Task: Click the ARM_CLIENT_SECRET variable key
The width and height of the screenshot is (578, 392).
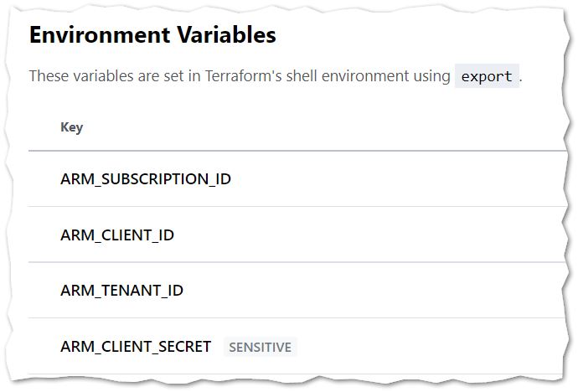Action: 136,346
